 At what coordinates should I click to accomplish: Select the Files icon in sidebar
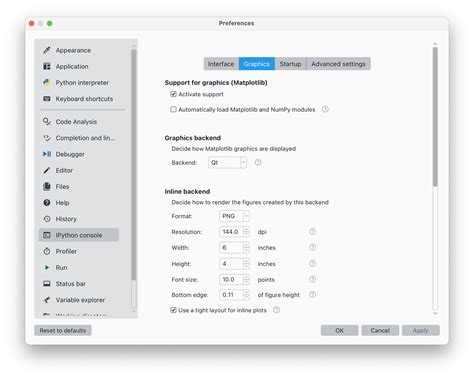click(47, 186)
